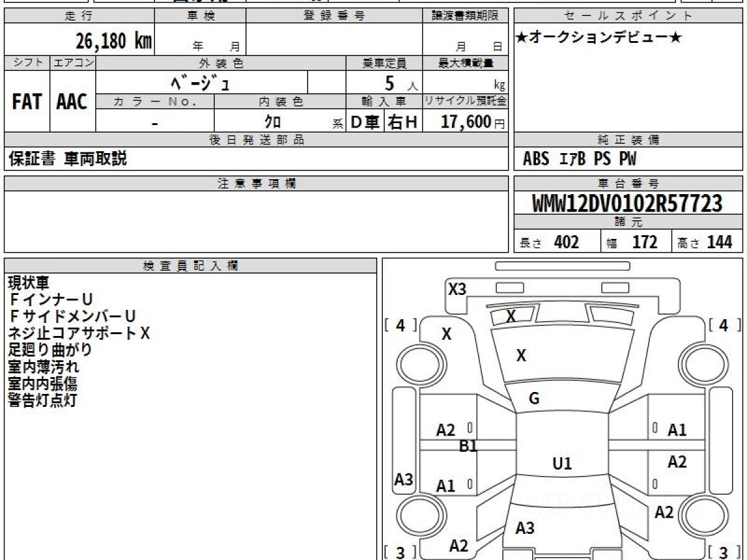
Task: Click the D車 import cell
Action: point(365,122)
